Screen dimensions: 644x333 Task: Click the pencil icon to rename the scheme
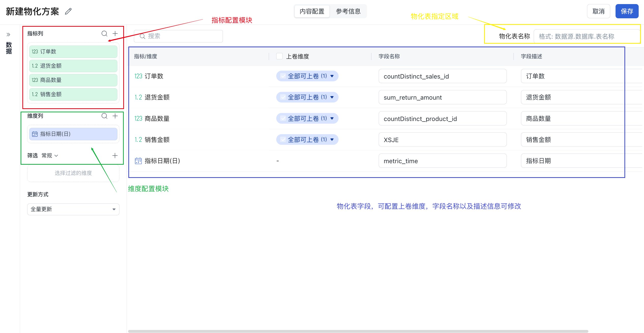pyautogui.click(x=68, y=11)
